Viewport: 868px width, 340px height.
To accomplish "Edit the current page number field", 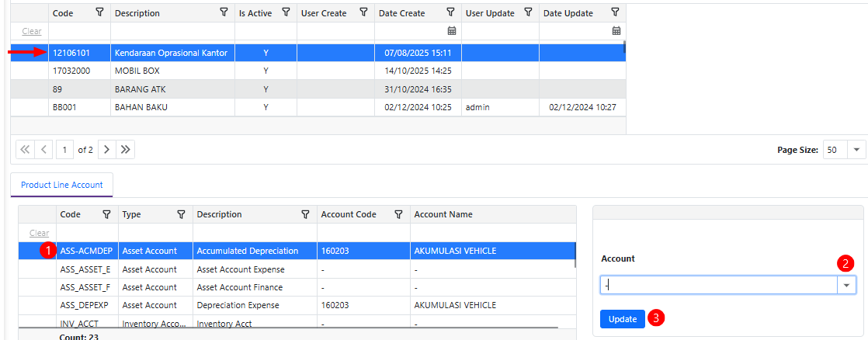I will click(64, 150).
